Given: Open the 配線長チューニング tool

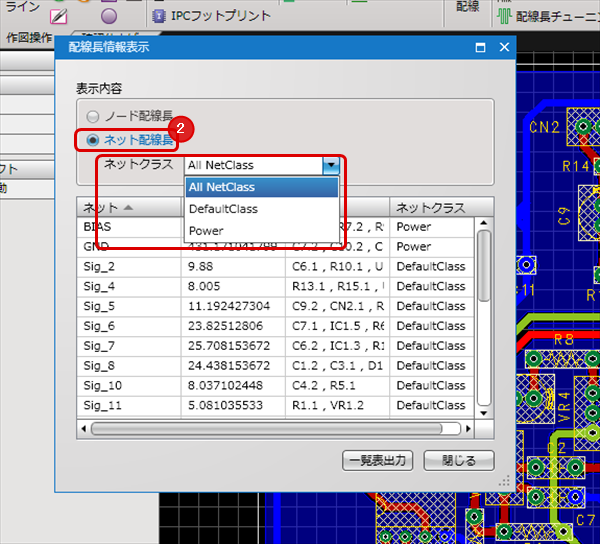Looking at the screenshot, I should pos(548,16).
